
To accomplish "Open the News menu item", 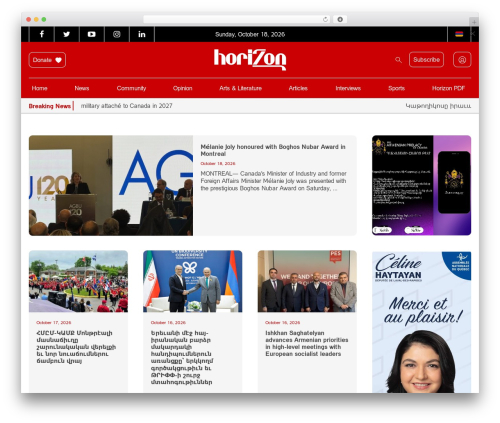I will point(82,88).
